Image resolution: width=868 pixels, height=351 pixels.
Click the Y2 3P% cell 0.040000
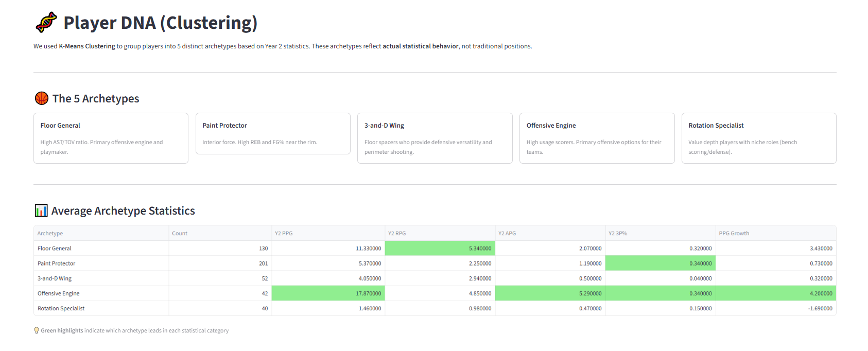click(660, 278)
